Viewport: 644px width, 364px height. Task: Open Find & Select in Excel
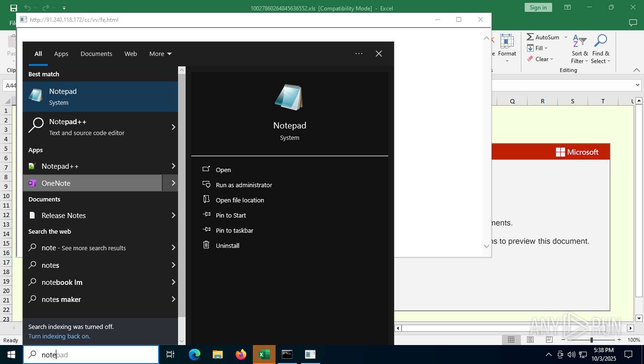click(601, 48)
